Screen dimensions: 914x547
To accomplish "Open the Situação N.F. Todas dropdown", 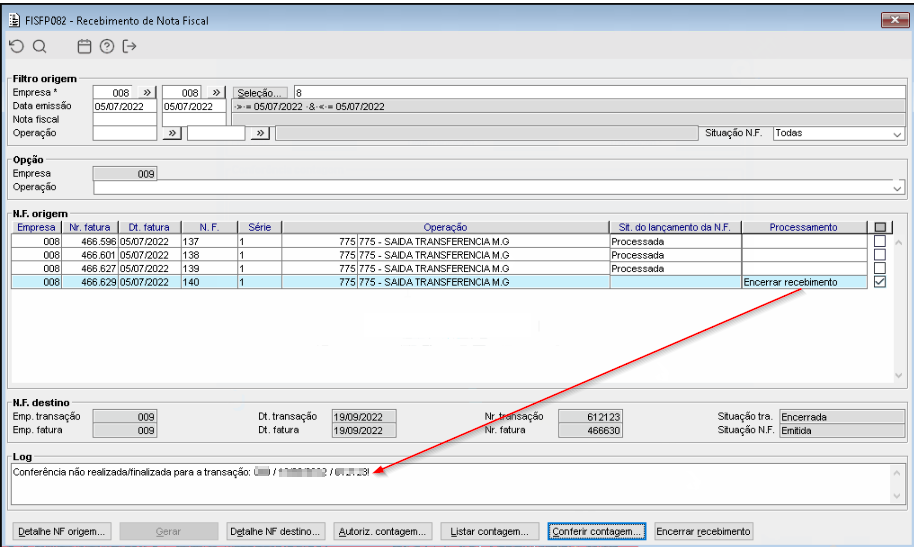I will pos(839,133).
